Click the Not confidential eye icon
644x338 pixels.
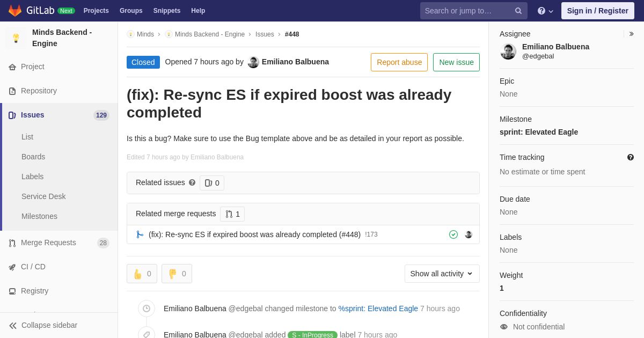click(x=504, y=327)
